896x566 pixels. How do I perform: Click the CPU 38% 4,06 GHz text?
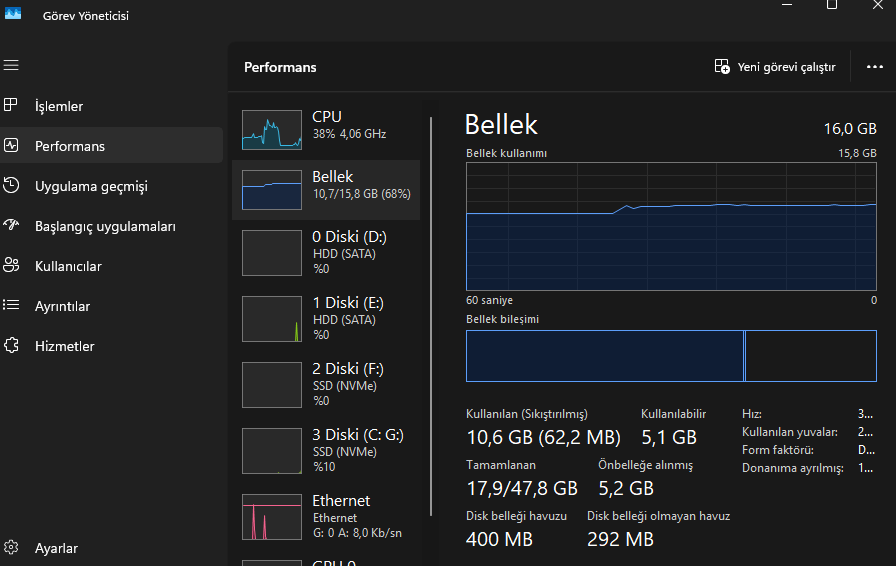tap(349, 134)
